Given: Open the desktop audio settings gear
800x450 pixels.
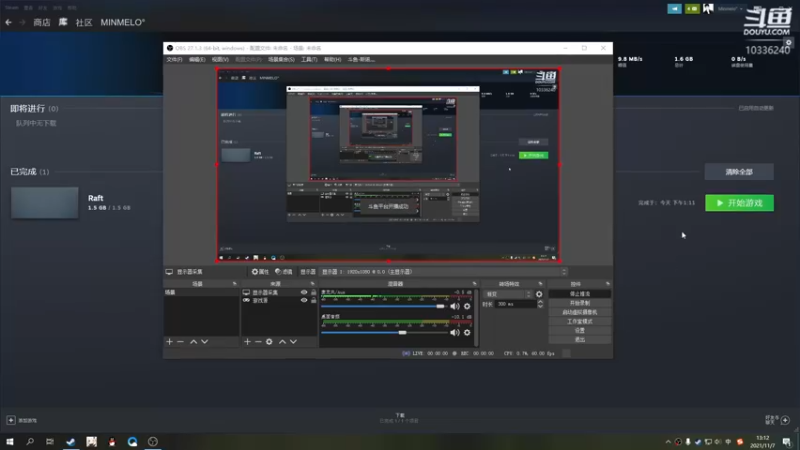Looking at the screenshot, I should pos(467,332).
